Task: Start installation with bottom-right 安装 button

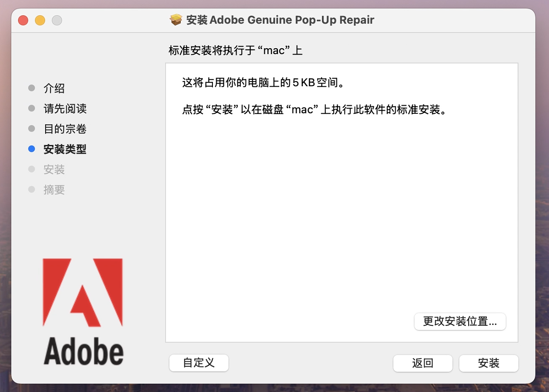Action: tap(488, 363)
